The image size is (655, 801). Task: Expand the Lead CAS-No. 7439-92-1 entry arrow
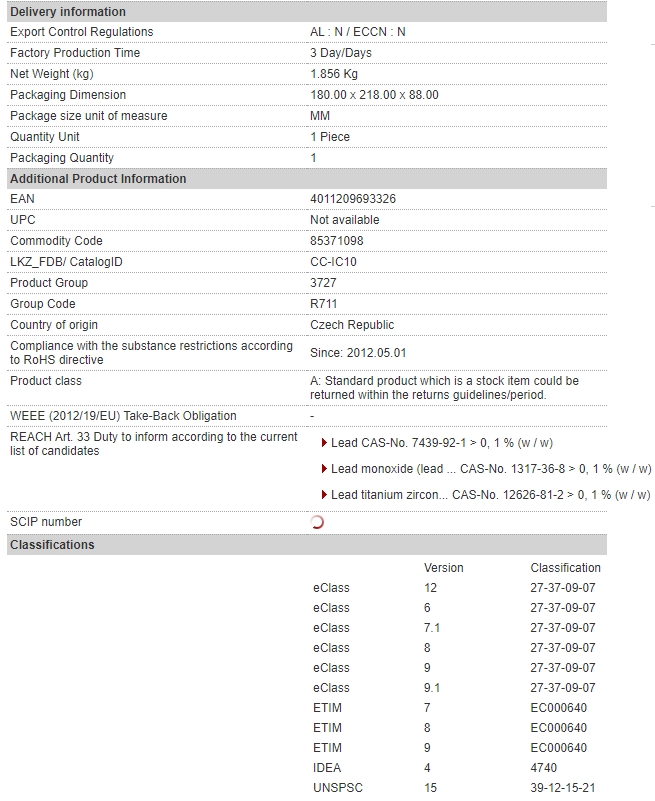tap(324, 443)
